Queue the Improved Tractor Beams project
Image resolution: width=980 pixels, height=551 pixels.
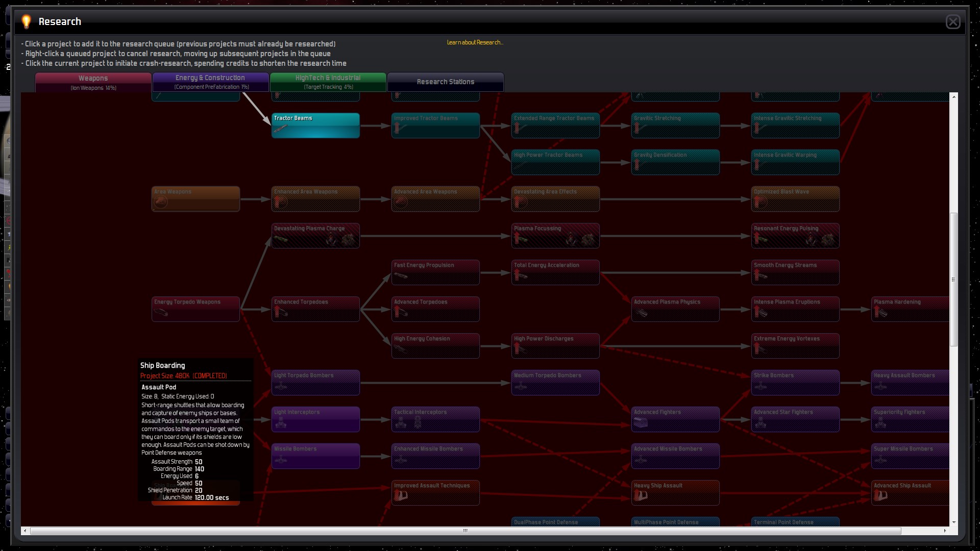click(x=435, y=126)
